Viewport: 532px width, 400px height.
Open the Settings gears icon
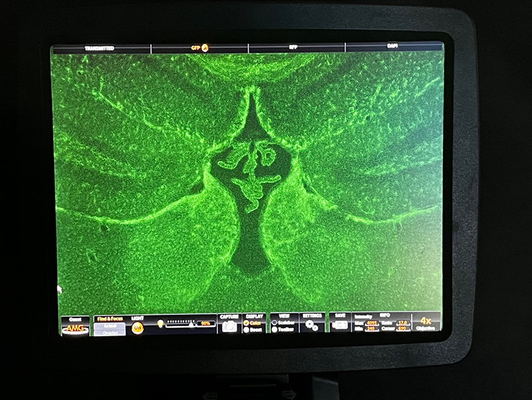pyautogui.click(x=311, y=326)
